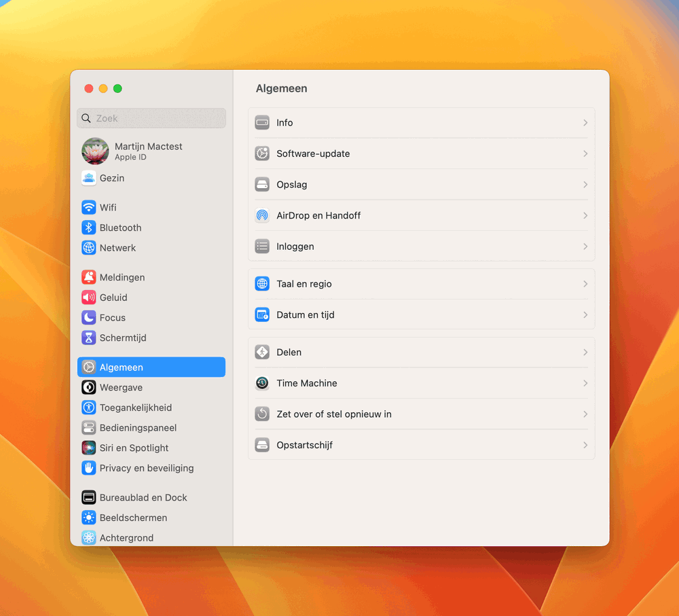
Task: Open Weergave in the sidebar
Action: click(x=121, y=387)
